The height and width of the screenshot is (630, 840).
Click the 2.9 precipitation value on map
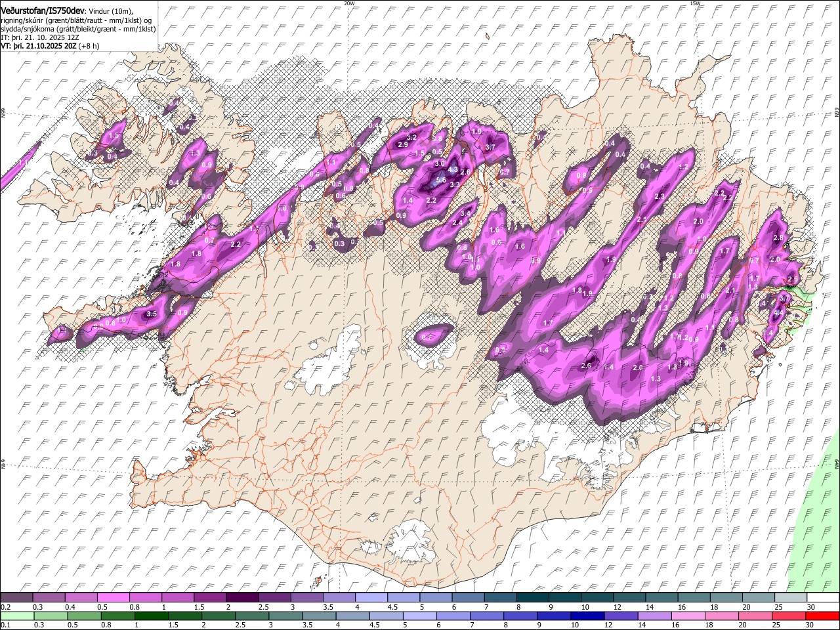pos(403,144)
